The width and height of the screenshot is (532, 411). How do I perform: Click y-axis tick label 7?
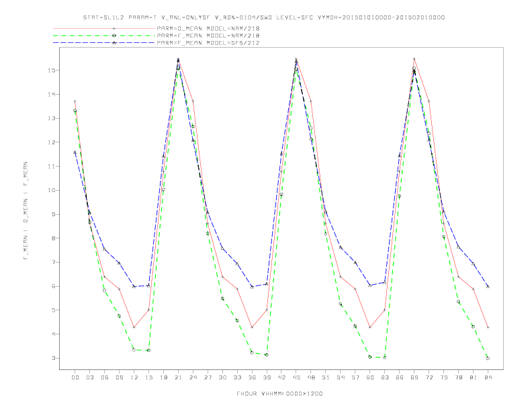click(x=54, y=262)
